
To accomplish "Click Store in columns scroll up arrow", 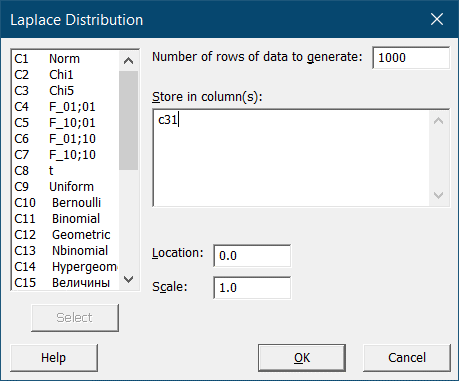I will [439, 121].
